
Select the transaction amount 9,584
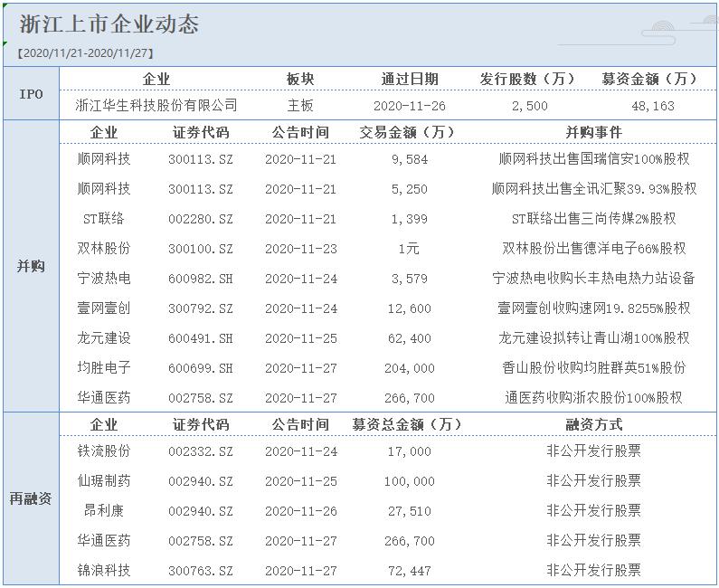(x=410, y=159)
